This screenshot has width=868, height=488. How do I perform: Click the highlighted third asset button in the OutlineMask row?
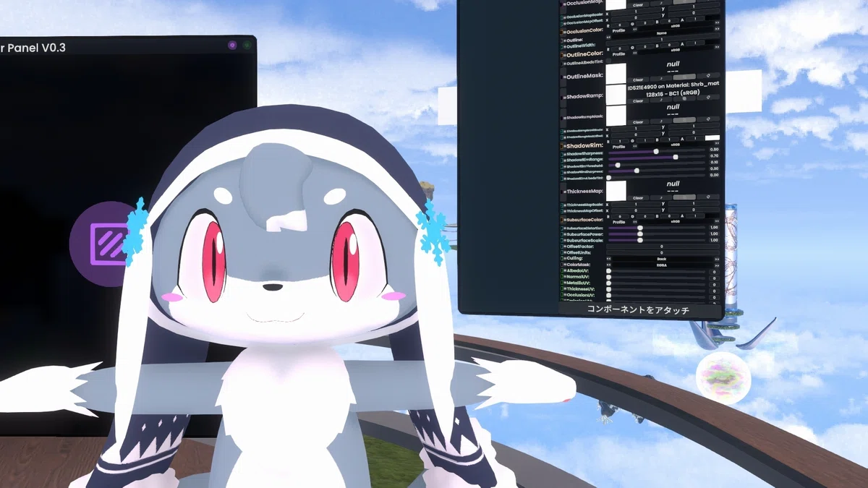click(684, 77)
